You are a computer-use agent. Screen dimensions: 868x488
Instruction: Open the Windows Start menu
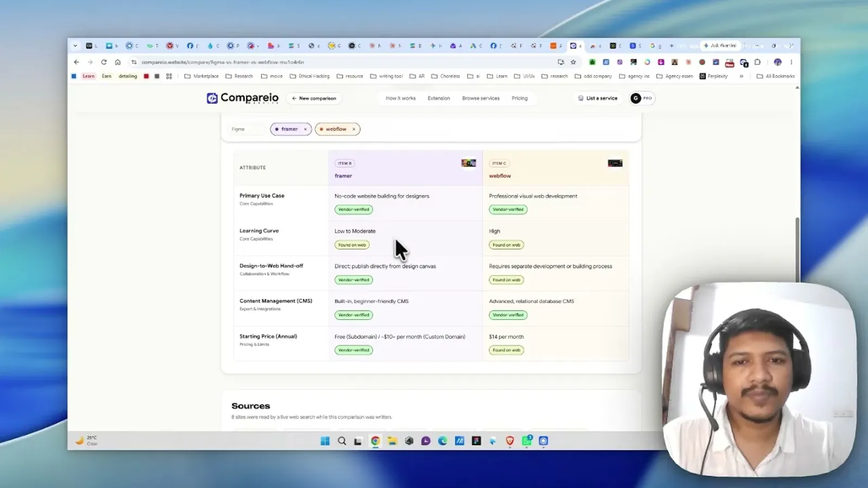pyautogui.click(x=325, y=441)
